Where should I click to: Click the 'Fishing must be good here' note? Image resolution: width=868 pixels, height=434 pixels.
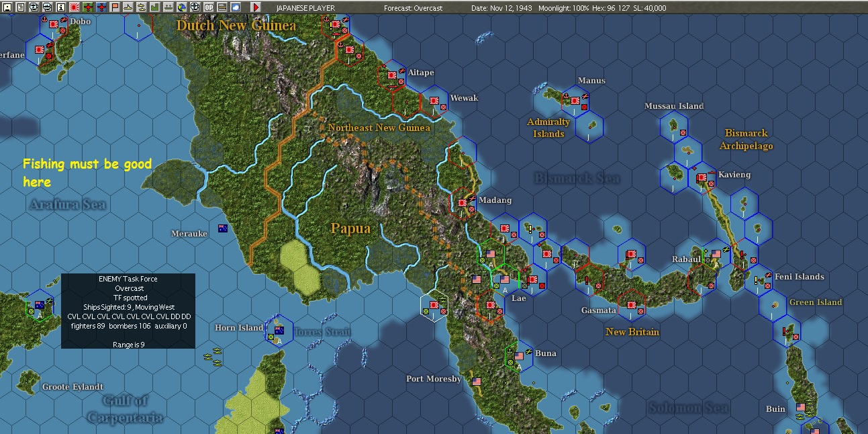(87, 173)
